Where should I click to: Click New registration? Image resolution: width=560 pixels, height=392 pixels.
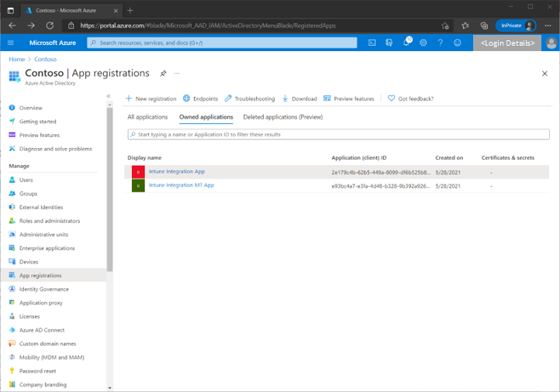pyautogui.click(x=151, y=99)
